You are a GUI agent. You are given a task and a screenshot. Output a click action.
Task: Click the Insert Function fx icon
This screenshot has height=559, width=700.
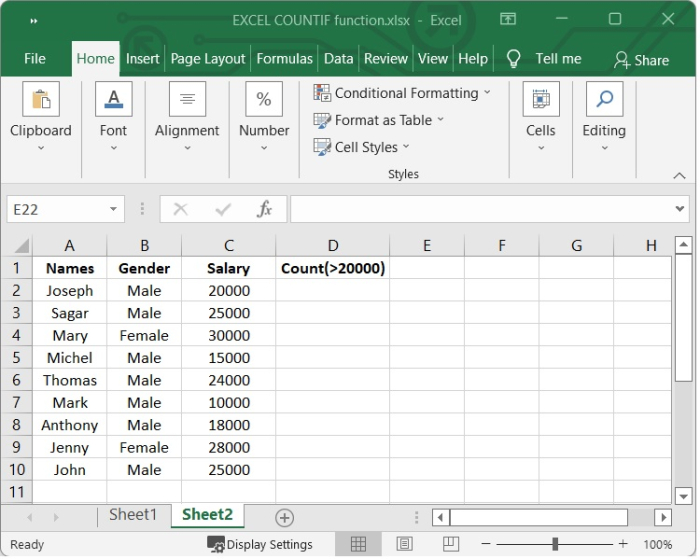click(265, 209)
